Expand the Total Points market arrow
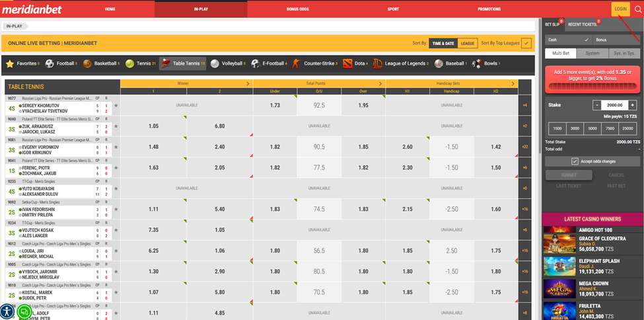 pyautogui.click(x=380, y=83)
